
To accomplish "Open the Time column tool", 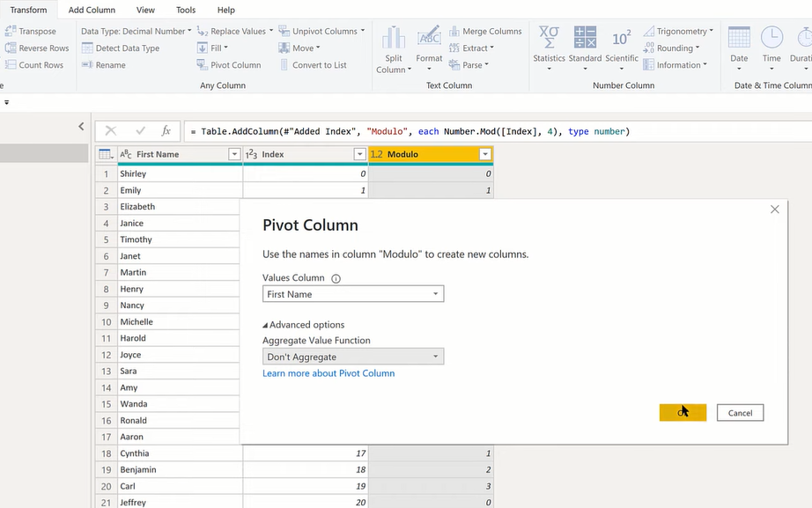I will tap(771, 48).
